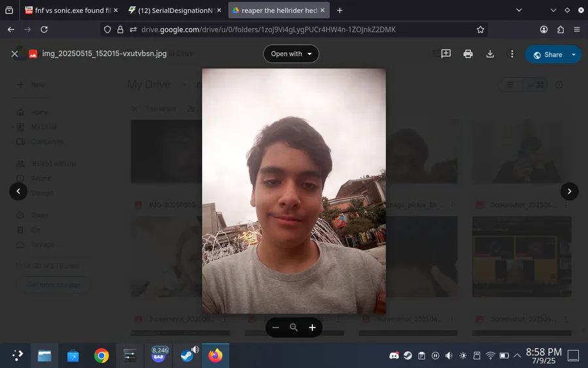The width and height of the screenshot is (588, 368).
Task: Open Firefox View at tab bar start
Action: click(9, 10)
